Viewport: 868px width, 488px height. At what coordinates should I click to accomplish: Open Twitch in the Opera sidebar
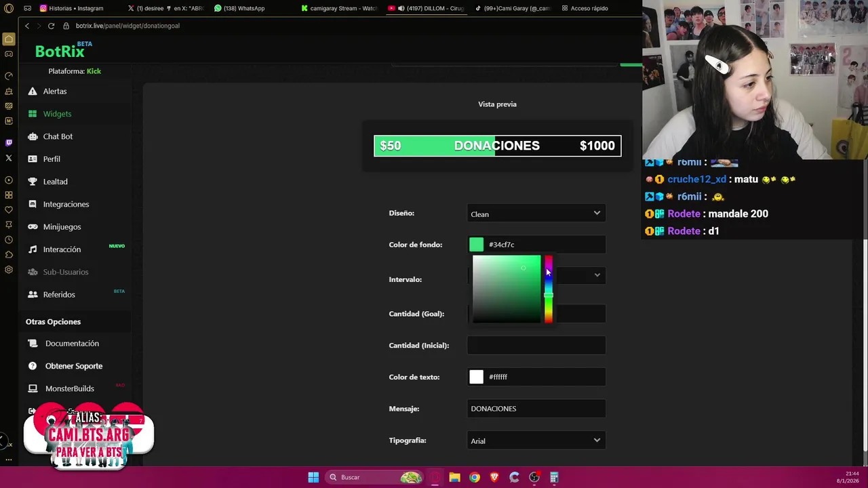tap(9, 143)
